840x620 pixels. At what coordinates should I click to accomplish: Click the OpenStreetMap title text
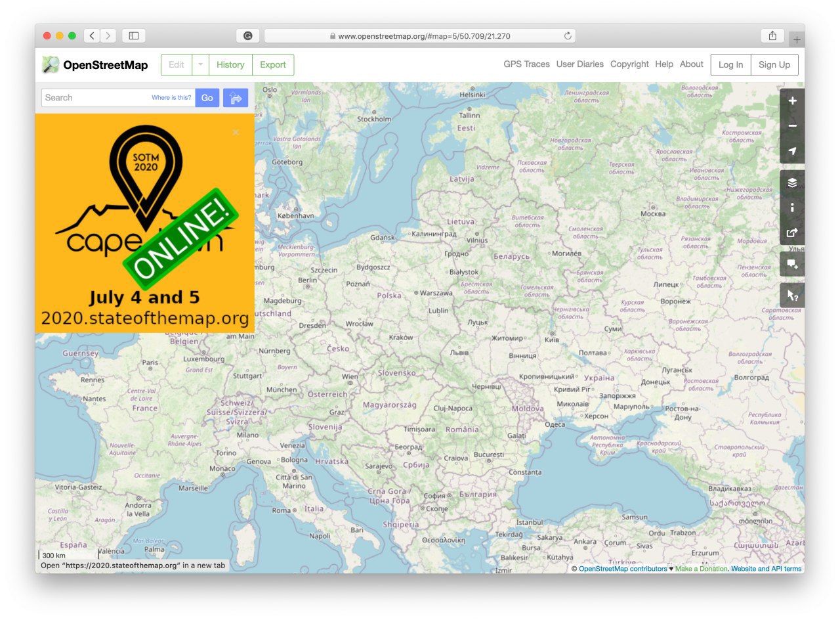106,65
